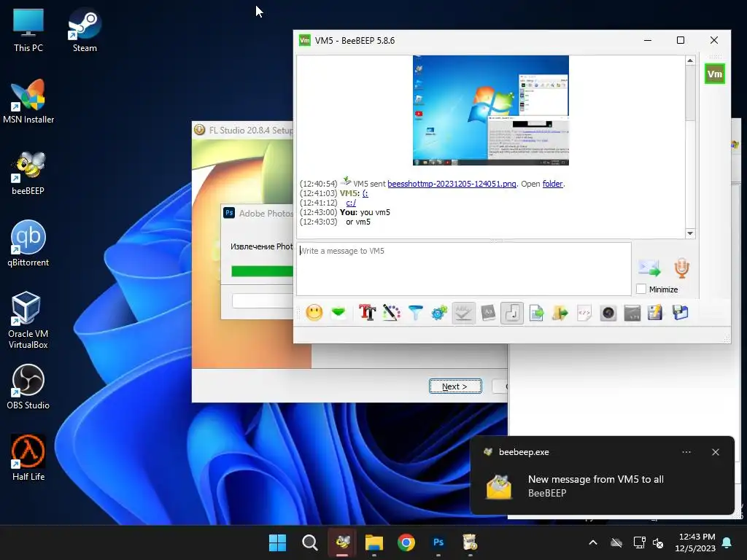This screenshot has width=747, height=560.
Task: Click the blue floppy disks icon
Action: pyautogui.click(x=681, y=313)
